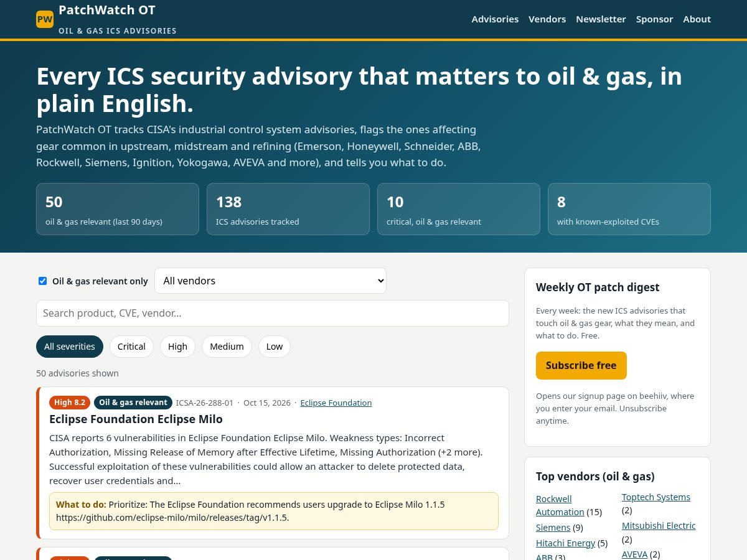
Task: Click Subscribe free button
Action: (581, 365)
